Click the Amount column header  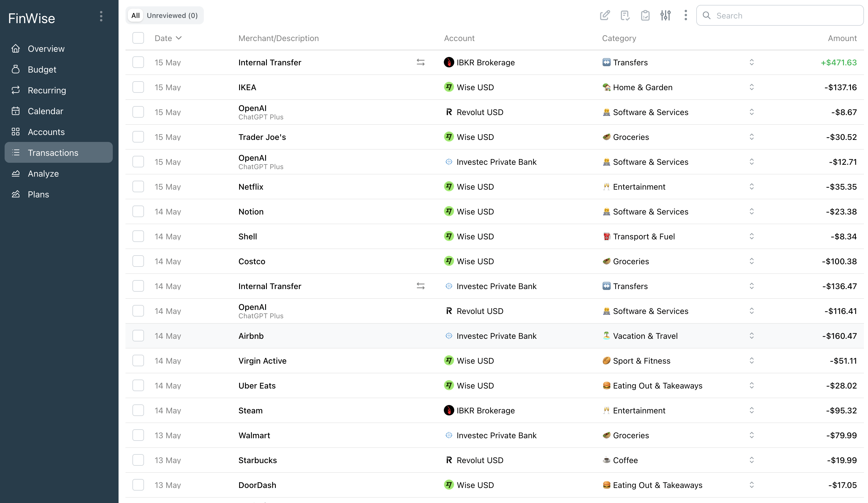(x=842, y=38)
